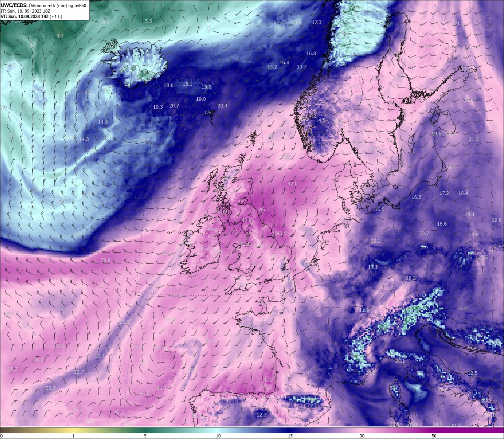Click the 20.4 value near the Faroes
This screenshot has height=439, width=504.
(x=222, y=106)
